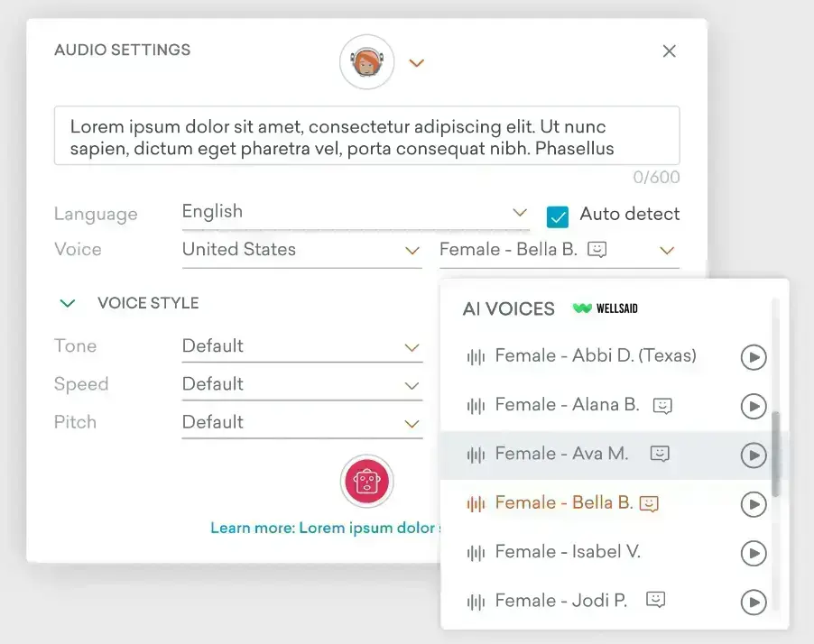Play preview of Female - Bella B.
814x644 pixels.
[x=754, y=504]
